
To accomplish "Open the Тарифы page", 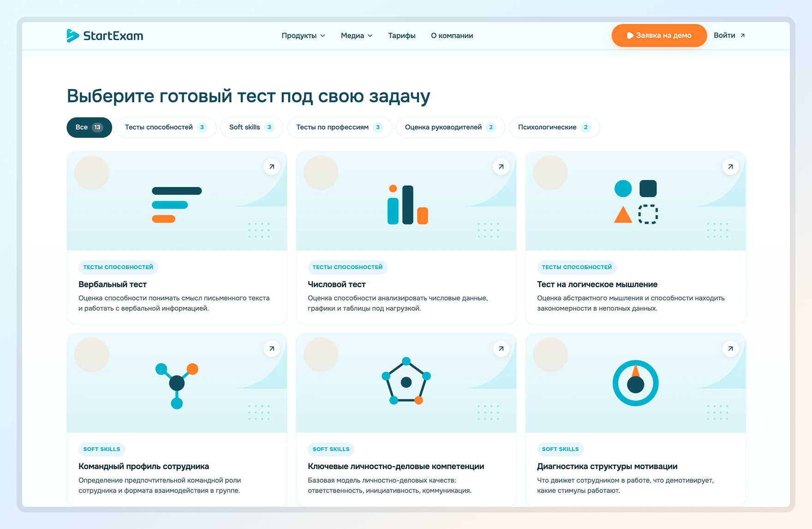I will point(402,36).
